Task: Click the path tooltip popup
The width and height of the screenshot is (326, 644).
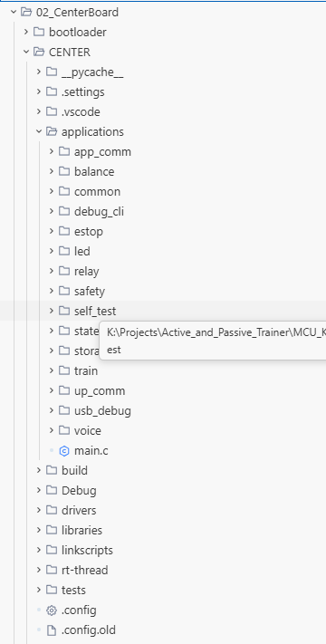Action: pos(213,341)
